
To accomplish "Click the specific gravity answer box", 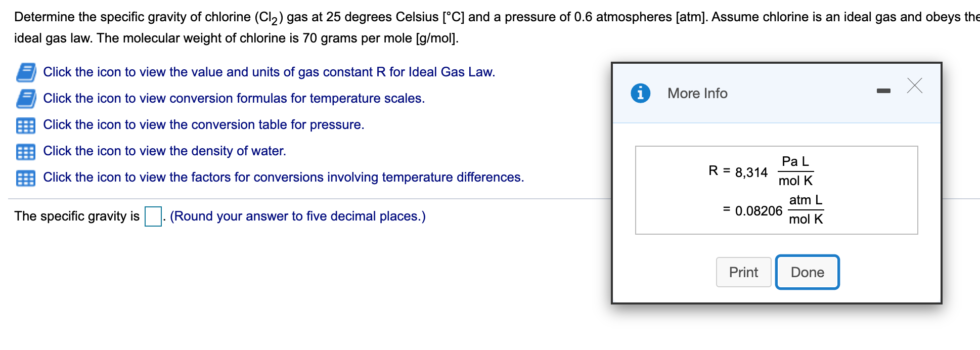I will coord(153,217).
